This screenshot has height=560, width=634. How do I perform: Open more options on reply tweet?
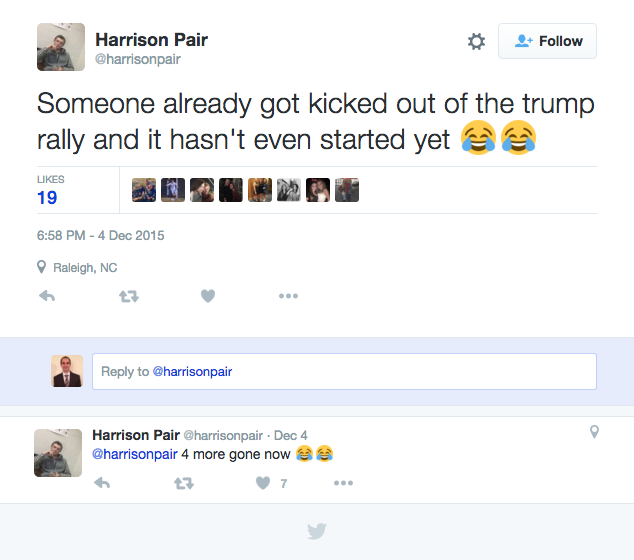point(343,483)
